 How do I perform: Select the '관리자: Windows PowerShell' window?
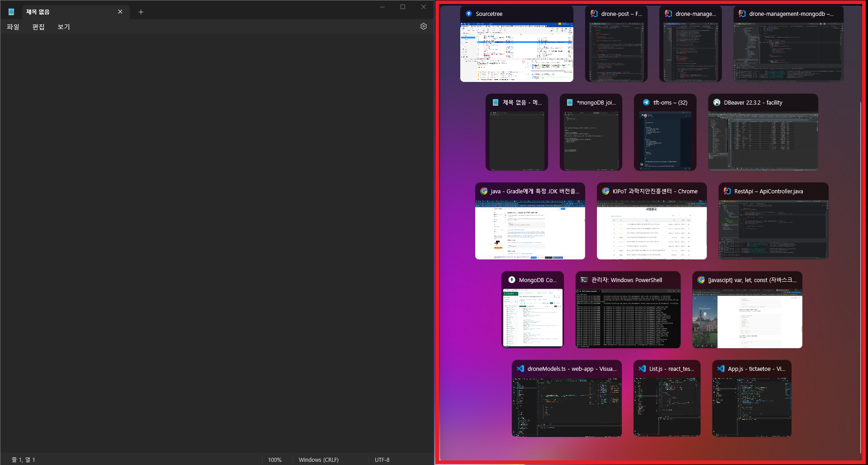click(x=628, y=310)
